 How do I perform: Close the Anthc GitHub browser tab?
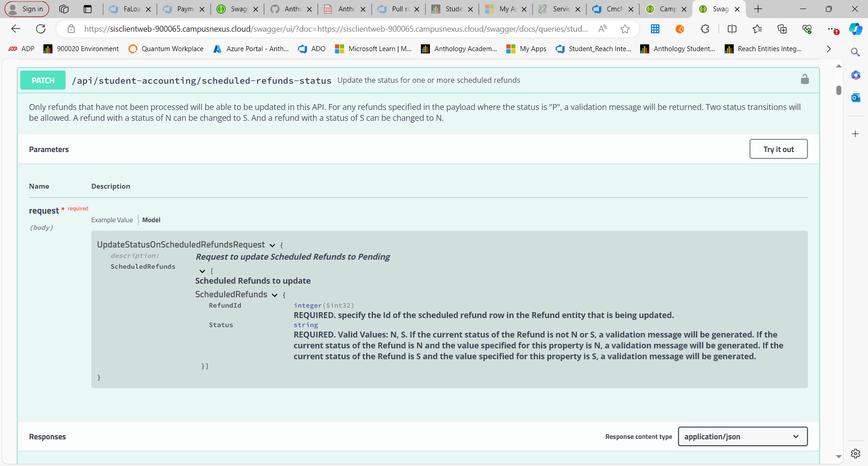[309, 9]
